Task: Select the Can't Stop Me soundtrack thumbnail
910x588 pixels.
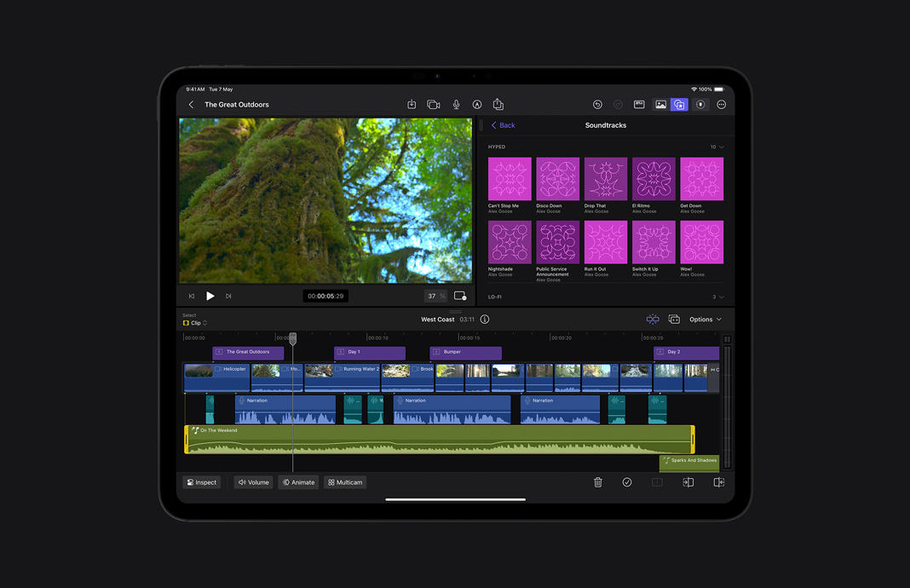Action: click(x=510, y=179)
